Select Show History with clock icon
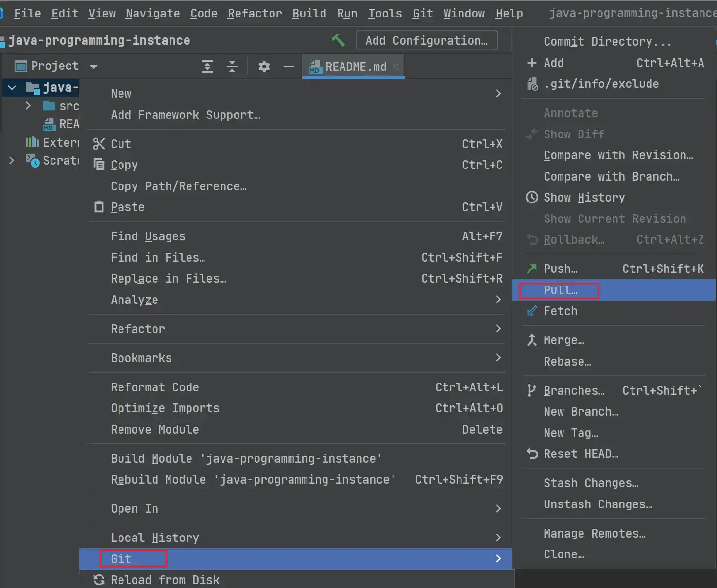This screenshot has height=588, width=717. click(584, 198)
